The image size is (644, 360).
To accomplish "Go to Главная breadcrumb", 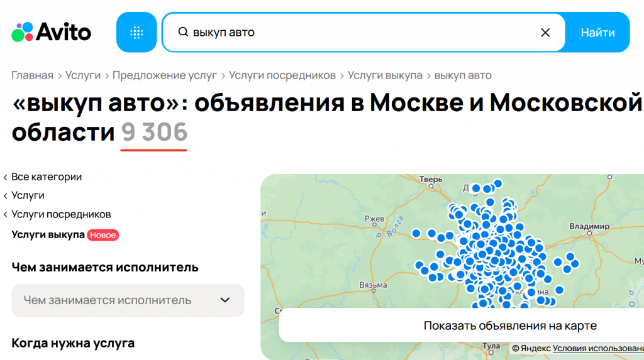I will [x=33, y=75].
